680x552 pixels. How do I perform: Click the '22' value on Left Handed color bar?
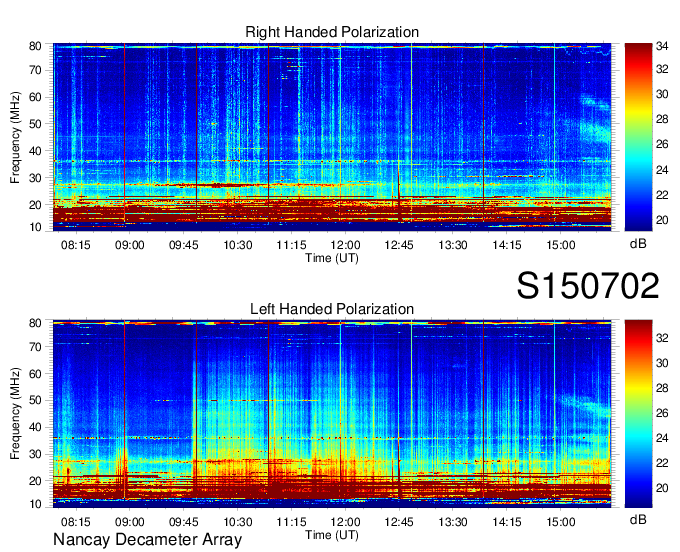pos(662,463)
